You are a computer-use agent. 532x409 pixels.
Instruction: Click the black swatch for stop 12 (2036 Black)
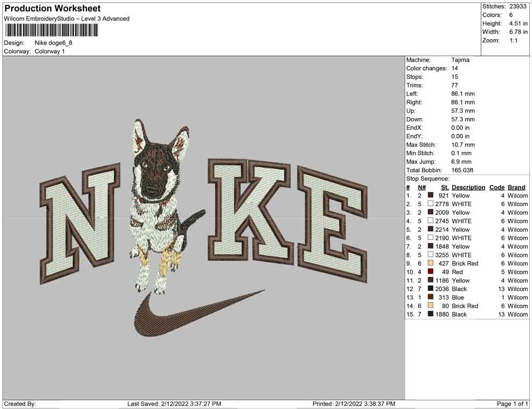click(x=430, y=288)
